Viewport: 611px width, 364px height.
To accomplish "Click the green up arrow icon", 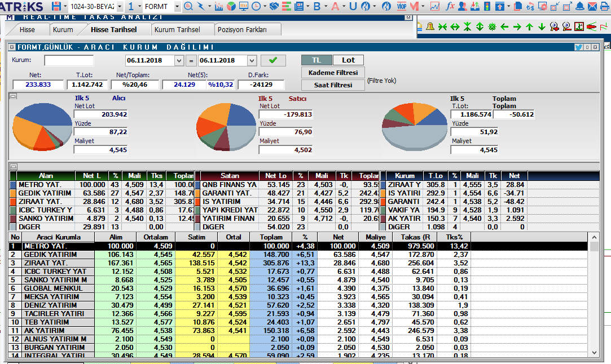I will [529, 26].
